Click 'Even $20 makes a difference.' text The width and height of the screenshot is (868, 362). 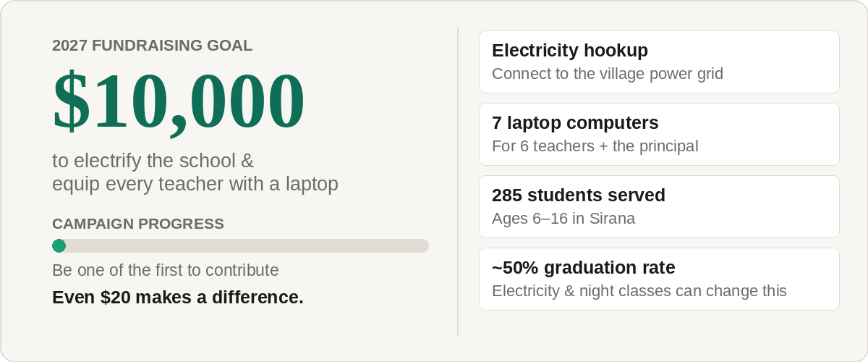(178, 297)
